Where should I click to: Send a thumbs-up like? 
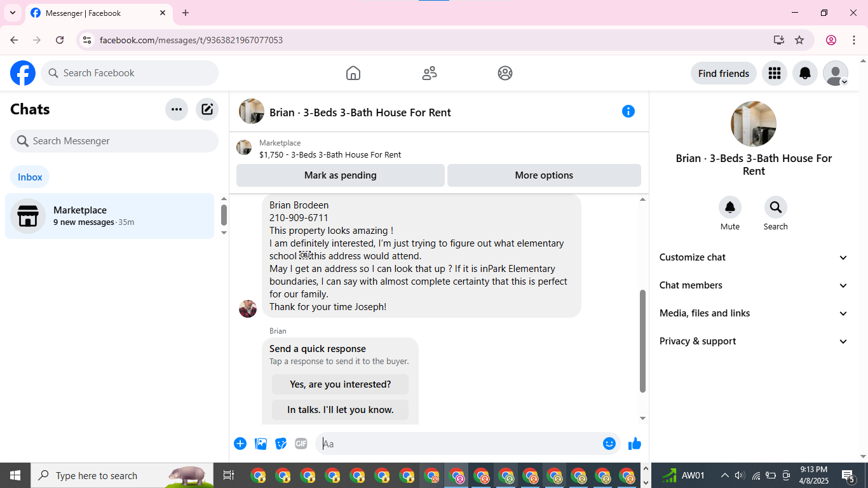[x=635, y=444]
